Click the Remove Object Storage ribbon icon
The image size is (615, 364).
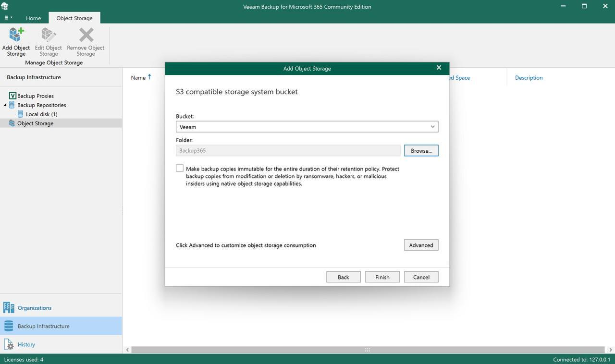click(86, 36)
